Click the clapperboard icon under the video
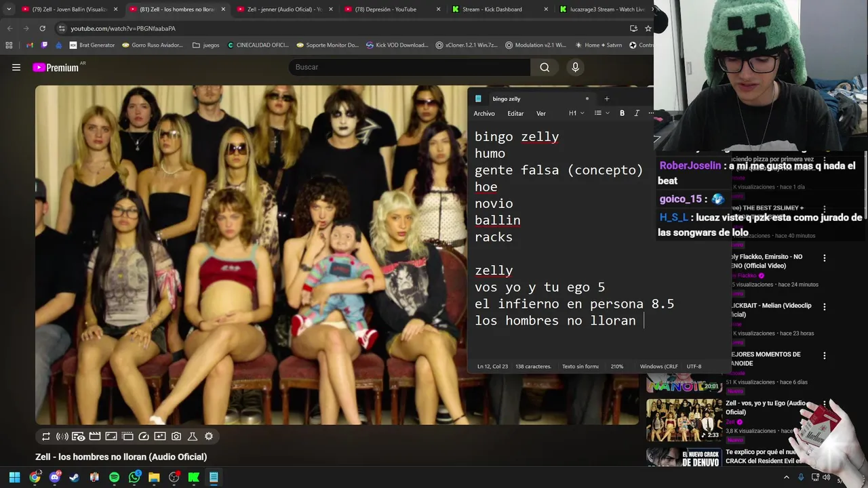The width and height of the screenshot is (868, 488). point(95,436)
